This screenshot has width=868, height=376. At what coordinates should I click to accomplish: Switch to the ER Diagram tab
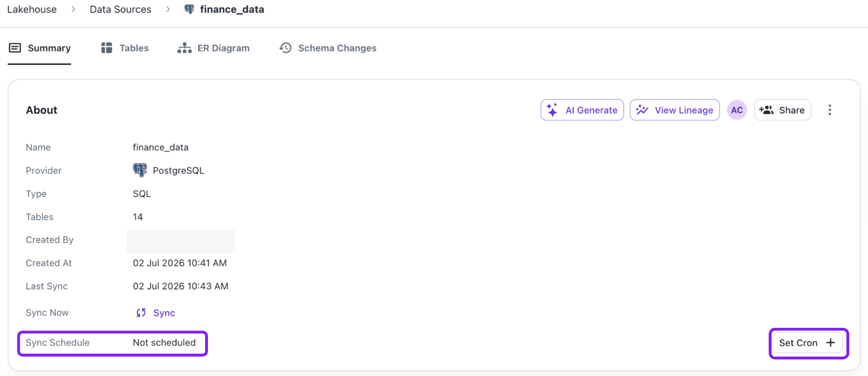[x=213, y=48]
